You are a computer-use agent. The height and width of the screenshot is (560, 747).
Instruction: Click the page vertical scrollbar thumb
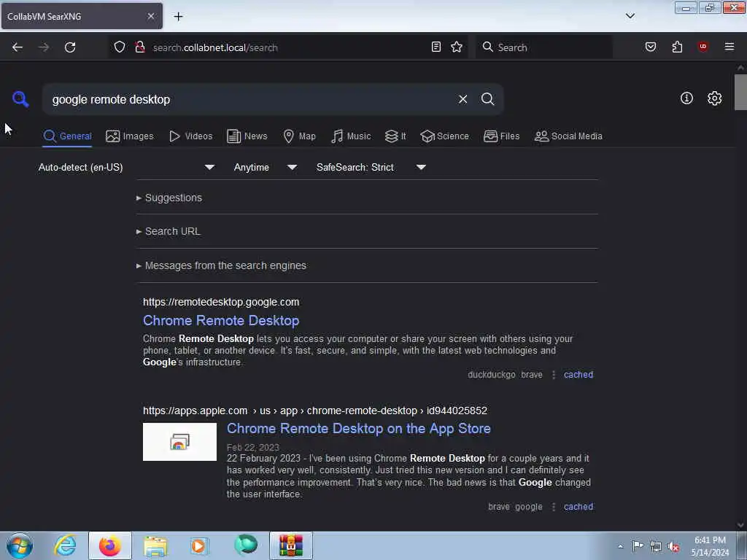coord(740,93)
